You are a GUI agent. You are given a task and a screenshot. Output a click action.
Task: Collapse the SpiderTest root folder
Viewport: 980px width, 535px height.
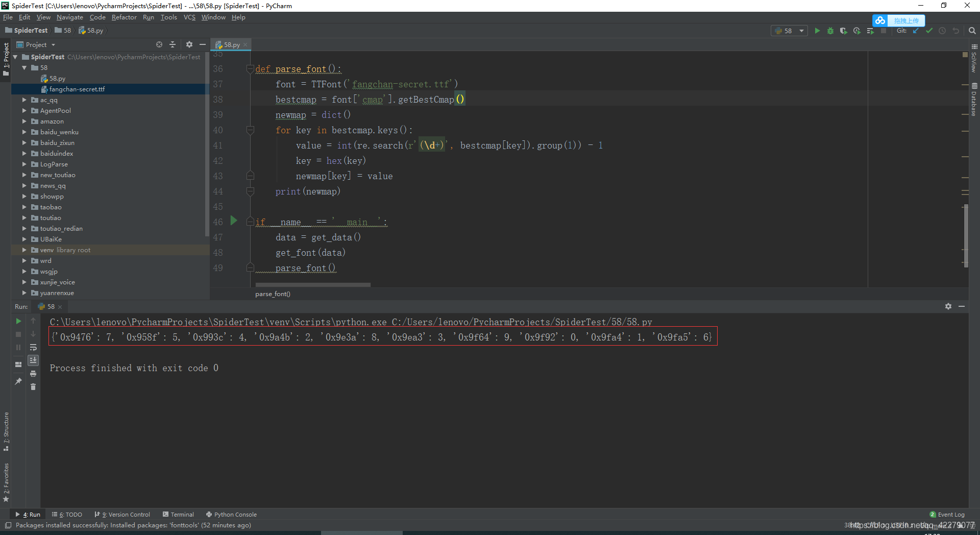pyautogui.click(x=15, y=57)
